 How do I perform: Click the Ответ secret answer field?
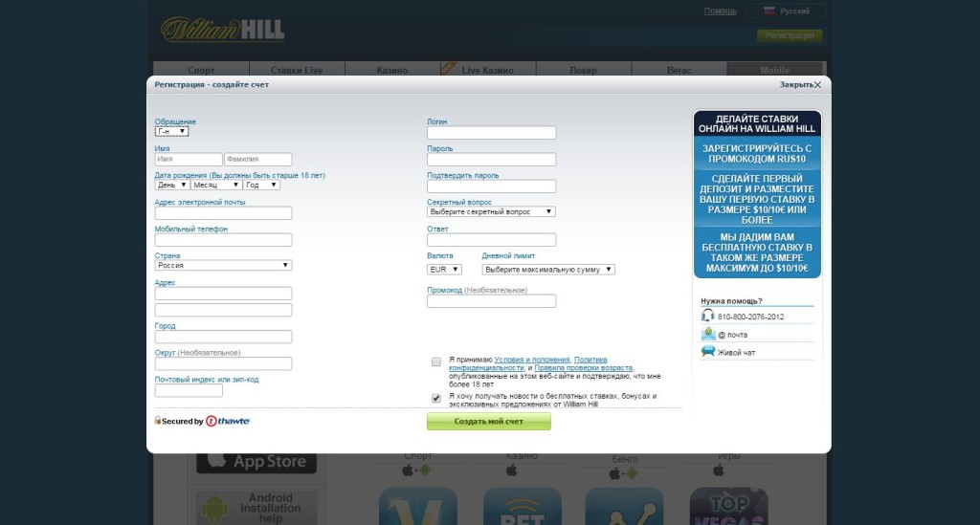(491, 240)
